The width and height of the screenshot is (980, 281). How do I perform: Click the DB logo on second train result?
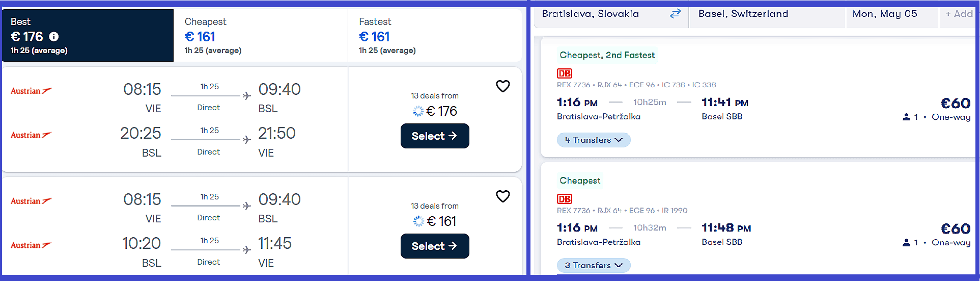click(x=565, y=199)
